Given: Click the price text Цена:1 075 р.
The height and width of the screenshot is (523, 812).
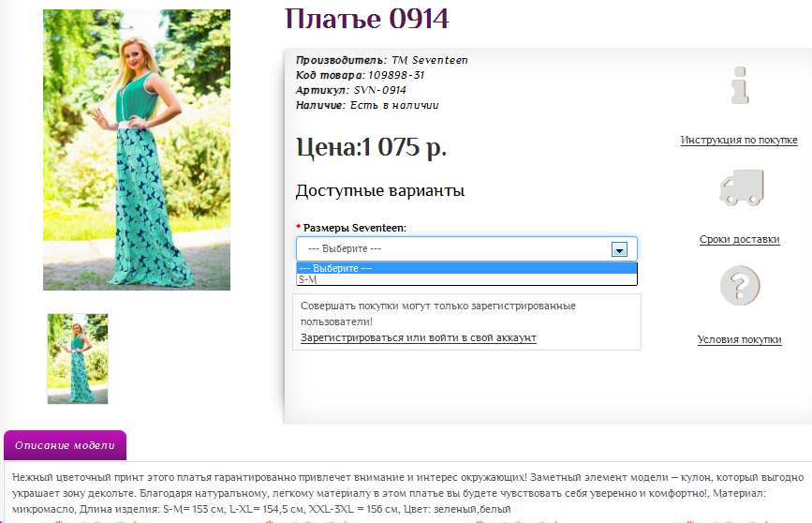Looking at the screenshot, I should coord(371,147).
